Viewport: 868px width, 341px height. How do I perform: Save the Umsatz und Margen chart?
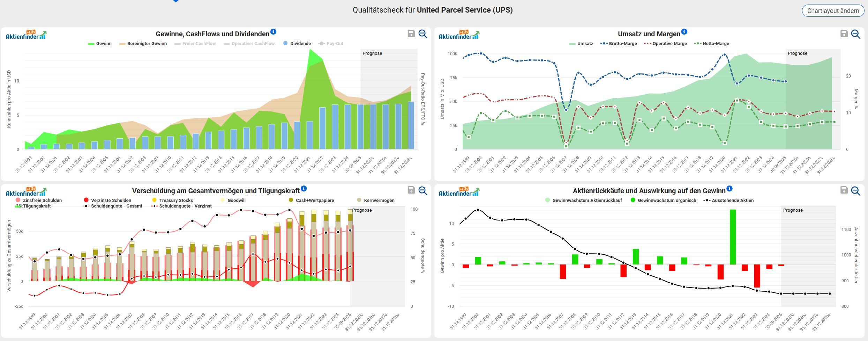point(844,34)
